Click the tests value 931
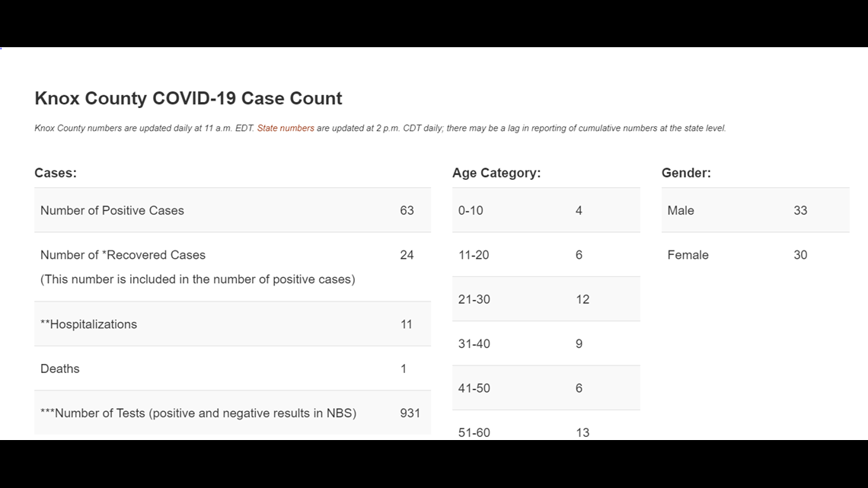 pos(410,413)
